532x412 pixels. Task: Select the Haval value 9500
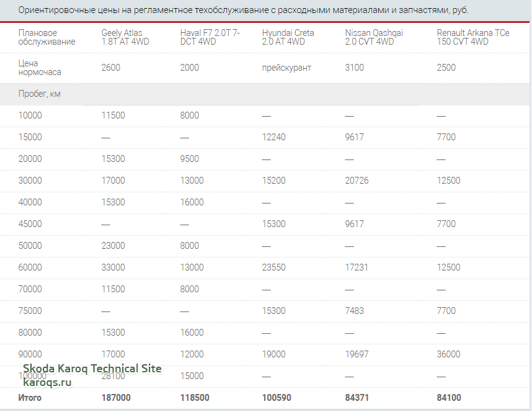pos(190,159)
